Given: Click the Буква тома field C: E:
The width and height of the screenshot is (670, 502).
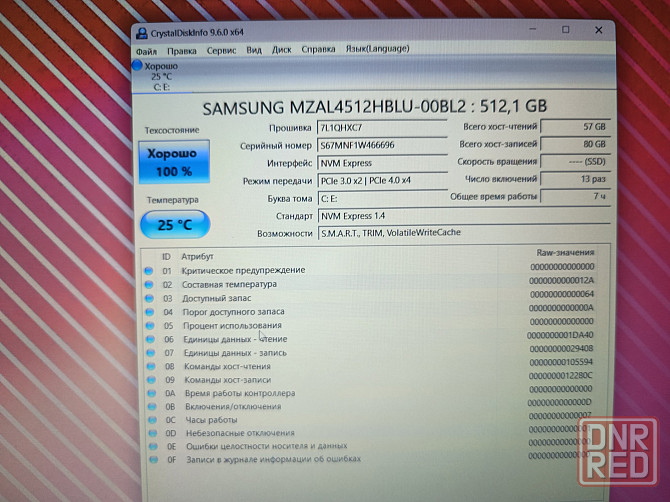Looking at the screenshot, I should pos(382,199).
